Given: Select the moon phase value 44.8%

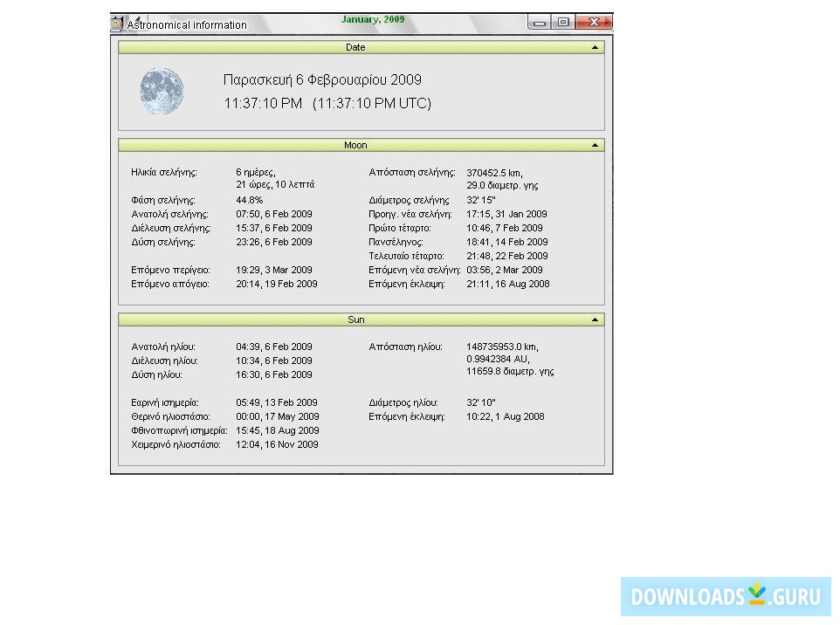Looking at the screenshot, I should click(x=249, y=200).
